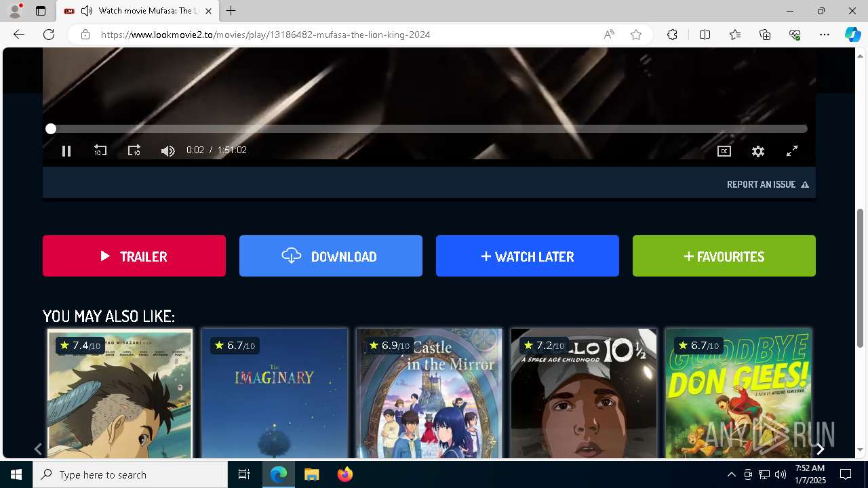
Task: Open Task View on the taskbar
Action: click(x=244, y=474)
